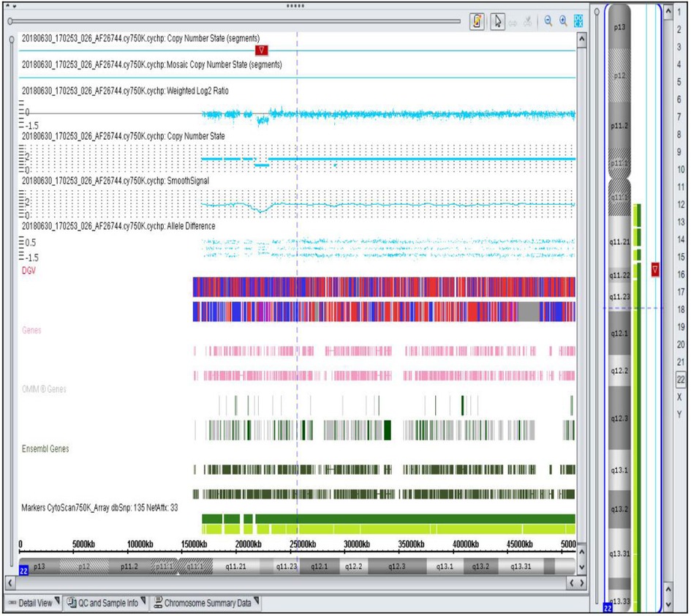Zoom out with the minus magnifier

pyautogui.click(x=548, y=20)
